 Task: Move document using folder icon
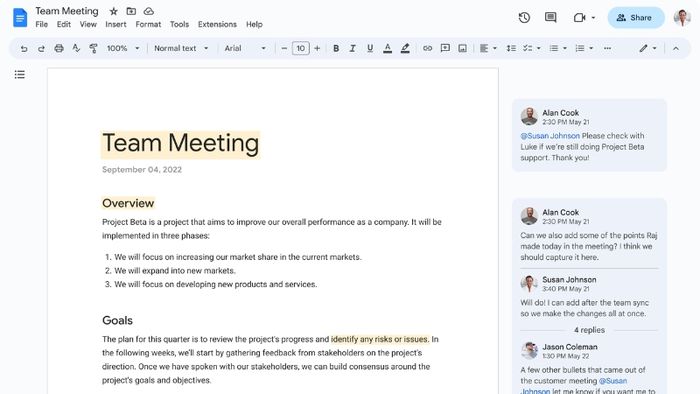(131, 11)
